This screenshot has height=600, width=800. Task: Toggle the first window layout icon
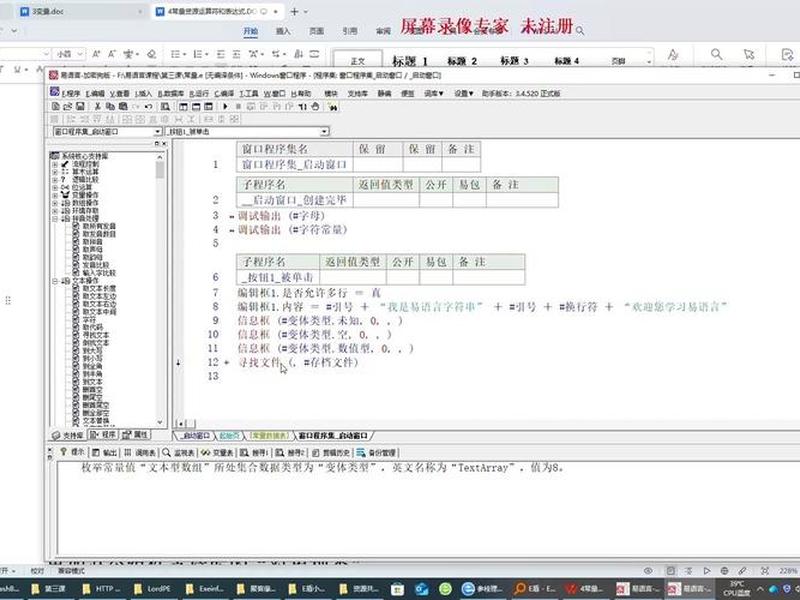(183, 107)
